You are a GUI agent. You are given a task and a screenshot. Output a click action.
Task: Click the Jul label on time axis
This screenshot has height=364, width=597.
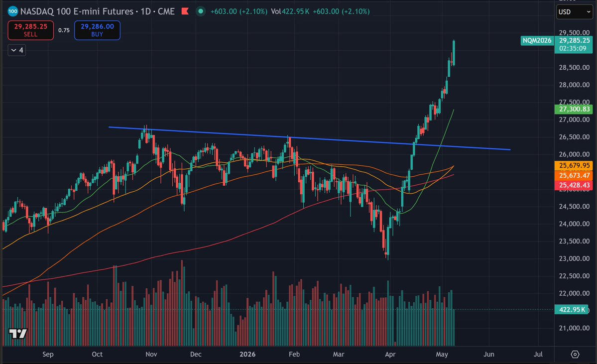point(538,355)
